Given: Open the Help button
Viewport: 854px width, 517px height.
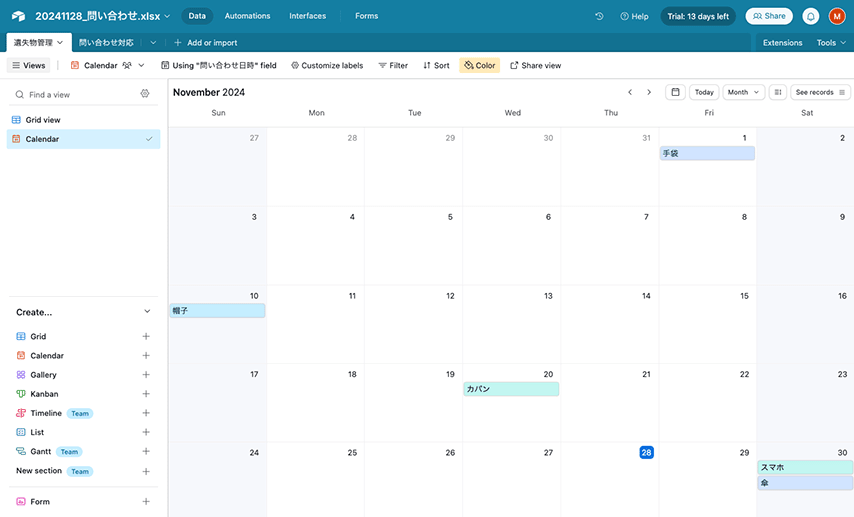Looking at the screenshot, I should pos(635,16).
